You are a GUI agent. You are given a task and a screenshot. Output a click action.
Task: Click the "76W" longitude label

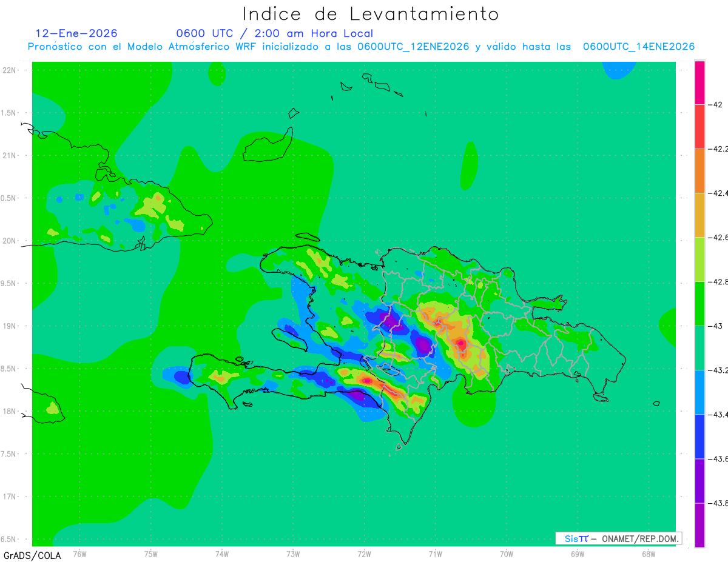tap(79, 554)
